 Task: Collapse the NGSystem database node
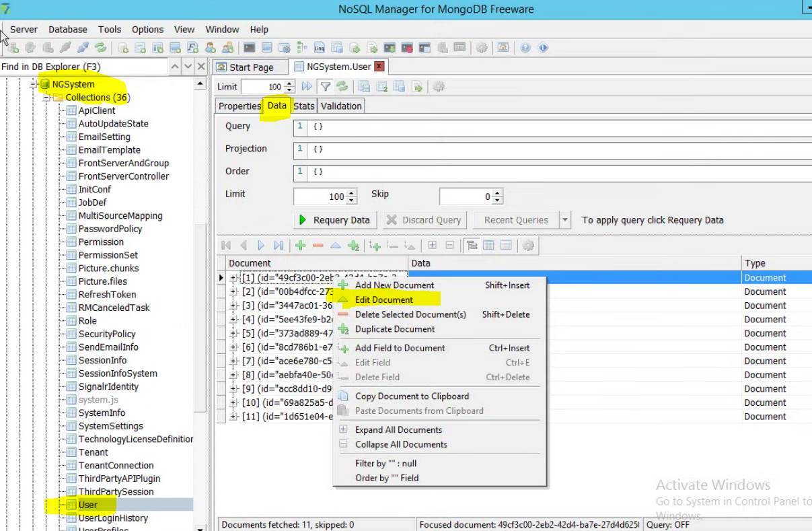point(32,84)
